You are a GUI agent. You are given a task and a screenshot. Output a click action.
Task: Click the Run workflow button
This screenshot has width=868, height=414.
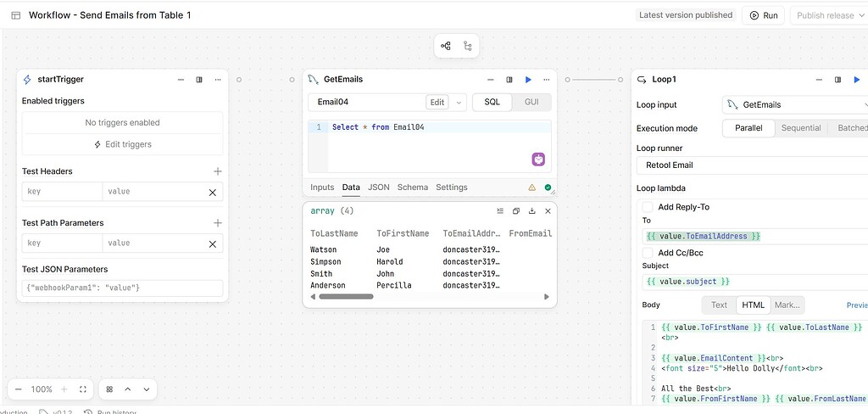click(x=764, y=15)
